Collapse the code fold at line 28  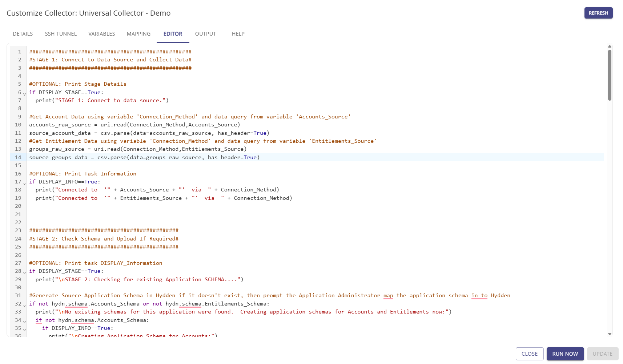coord(24,272)
